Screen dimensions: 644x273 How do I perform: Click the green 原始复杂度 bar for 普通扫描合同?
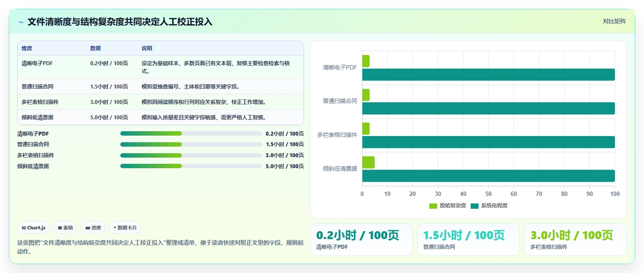[366, 95]
